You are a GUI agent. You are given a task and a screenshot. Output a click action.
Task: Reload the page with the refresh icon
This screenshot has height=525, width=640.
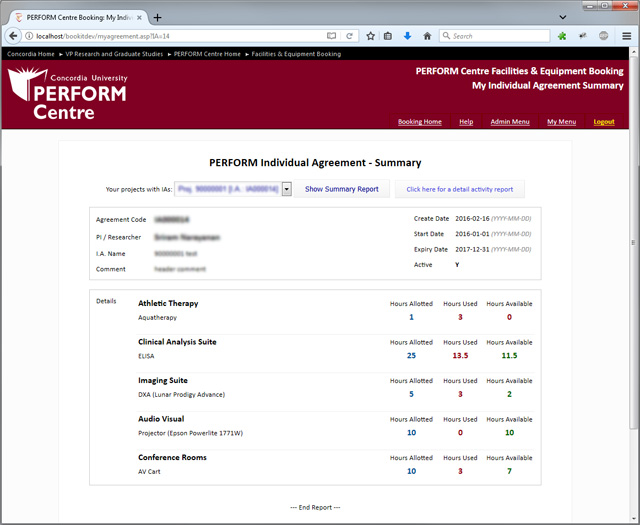coord(350,36)
